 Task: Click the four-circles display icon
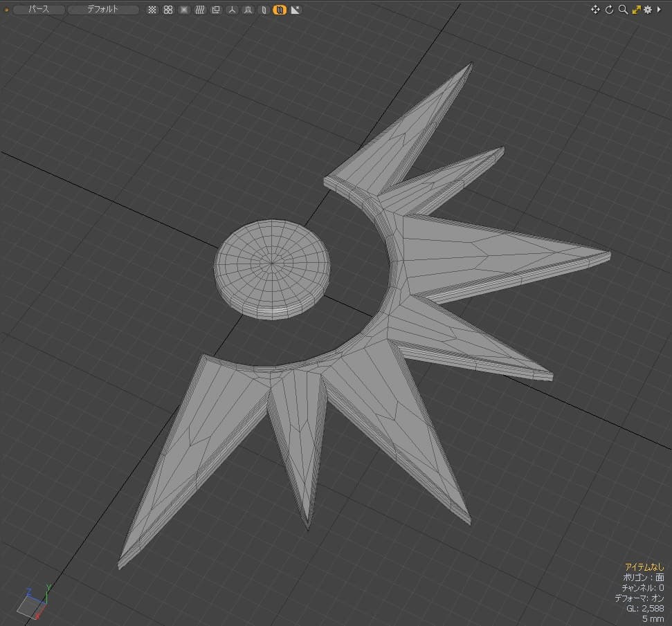(168, 10)
